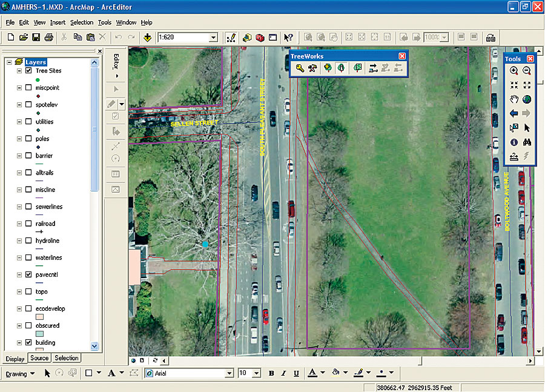Screen dimensions: 545x392
Task: Expand the Arial font name dropdown
Action: [229, 373]
